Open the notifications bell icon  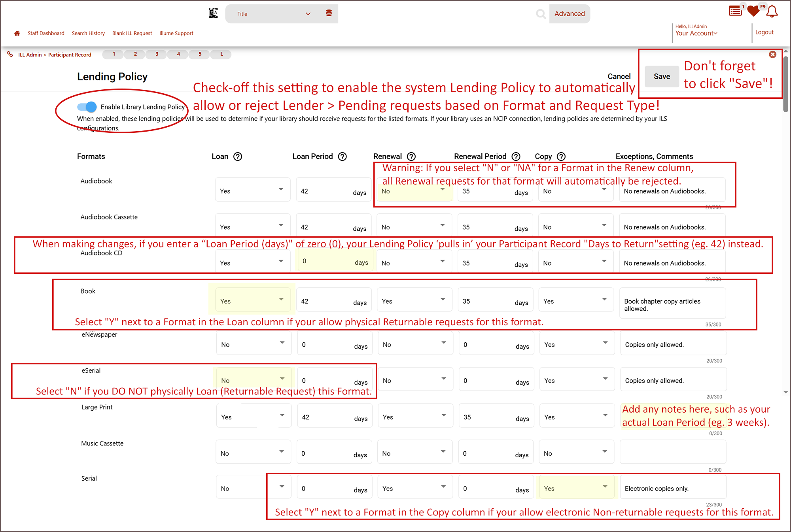tap(772, 11)
